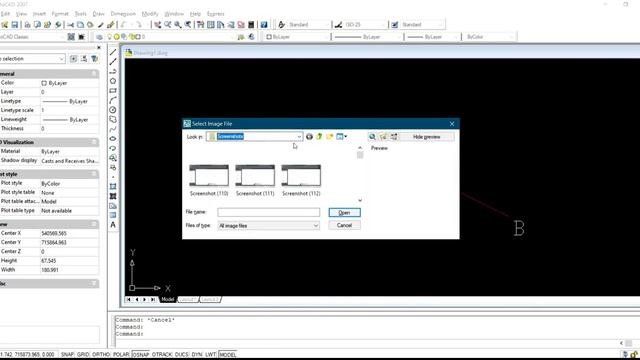
Task: Select the Line tool in Draw toolbar
Action: point(113,52)
